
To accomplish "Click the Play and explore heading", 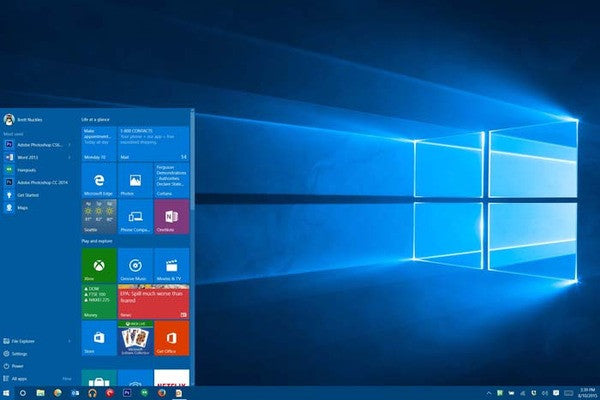I will 97,241.
